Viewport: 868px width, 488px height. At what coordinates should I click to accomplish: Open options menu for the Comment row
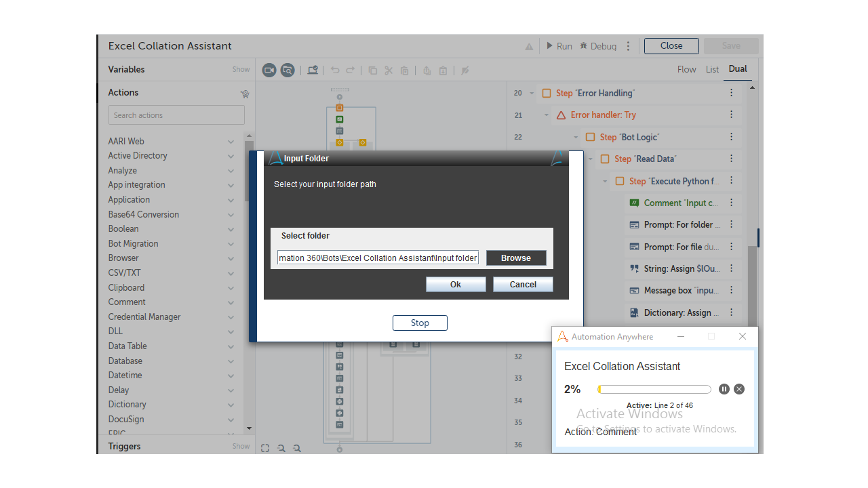732,203
